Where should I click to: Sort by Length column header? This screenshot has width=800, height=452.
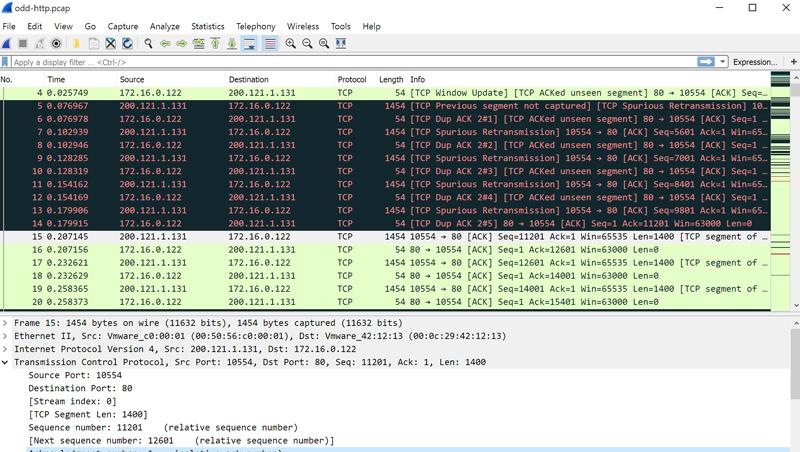(391, 80)
